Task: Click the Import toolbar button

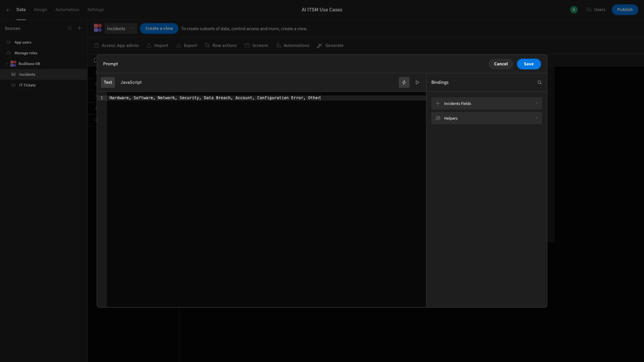Action: [x=157, y=46]
